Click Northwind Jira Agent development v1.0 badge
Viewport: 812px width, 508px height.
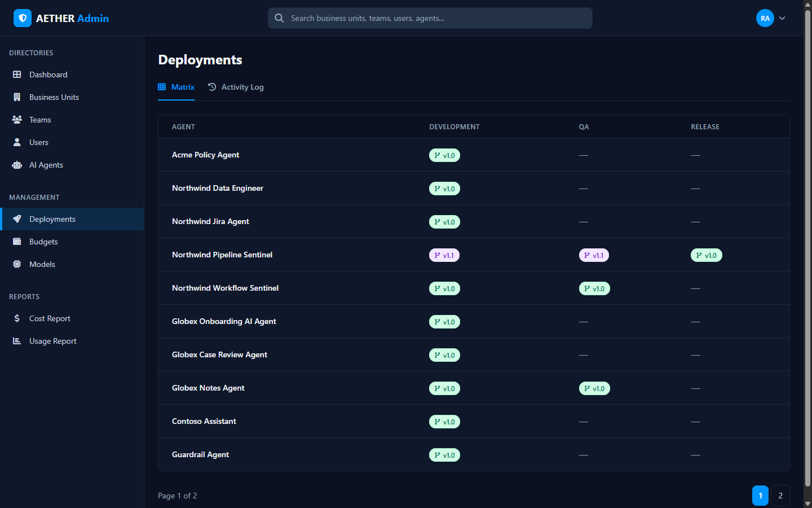click(x=444, y=222)
